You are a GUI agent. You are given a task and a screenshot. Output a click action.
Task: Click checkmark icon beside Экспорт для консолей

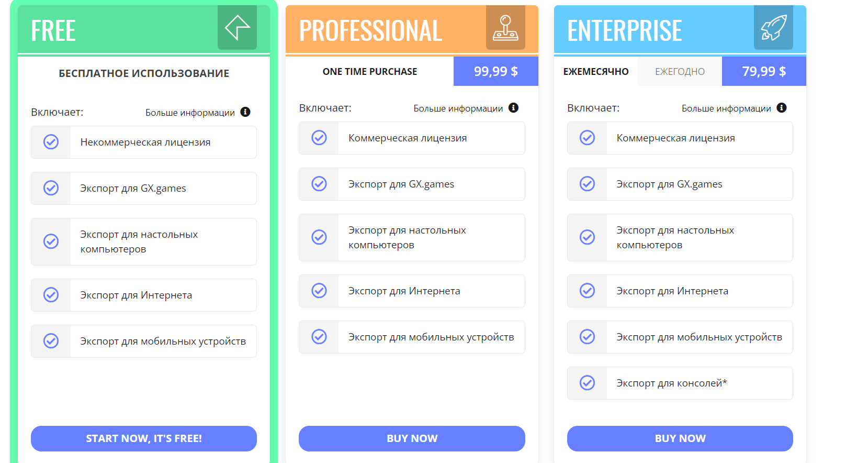tap(587, 383)
